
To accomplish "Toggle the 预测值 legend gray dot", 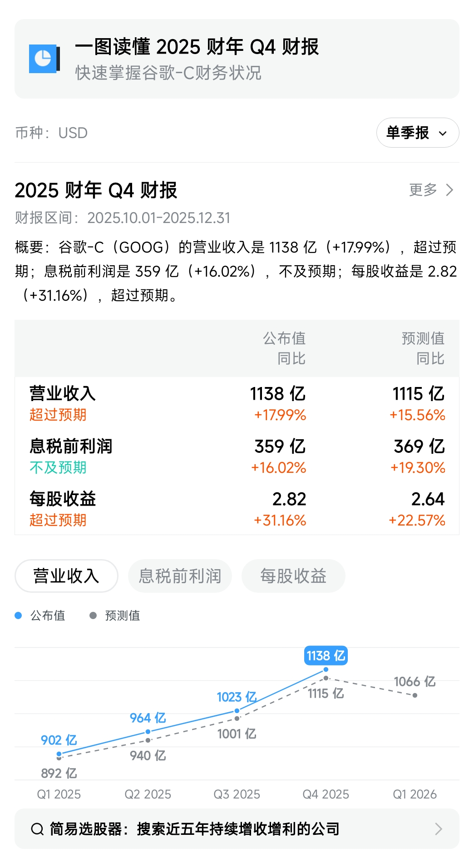I will pyautogui.click(x=93, y=615).
